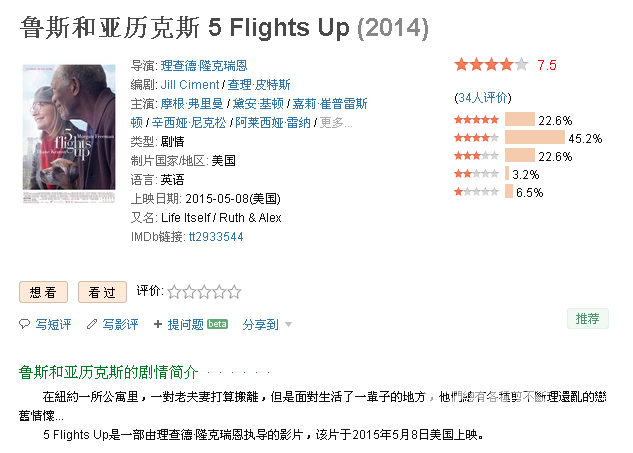This screenshot has width=633, height=453.
Task: Give a five-star rating using the last star
Action: [x=234, y=292]
